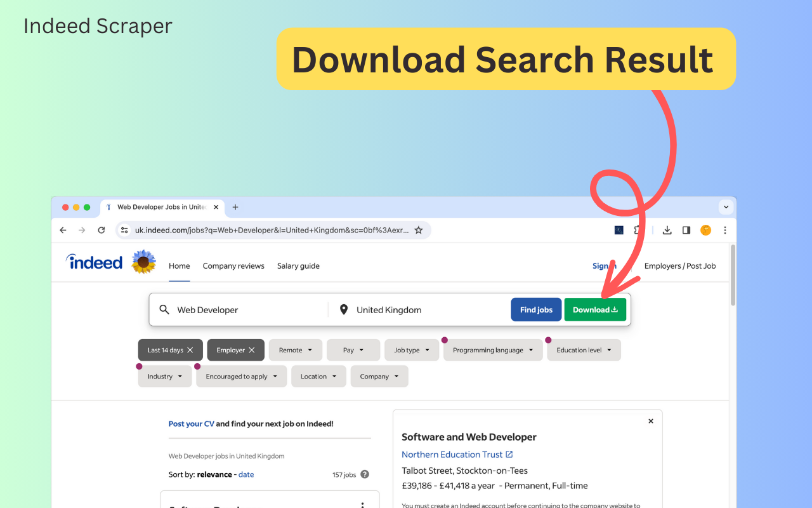The image size is (812, 508).
Task: Toggle the browser side panel icon
Action: point(686,231)
